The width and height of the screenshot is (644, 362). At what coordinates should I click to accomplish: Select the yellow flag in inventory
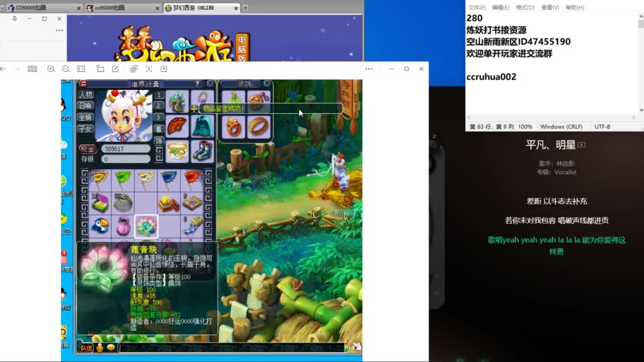(x=100, y=179)
